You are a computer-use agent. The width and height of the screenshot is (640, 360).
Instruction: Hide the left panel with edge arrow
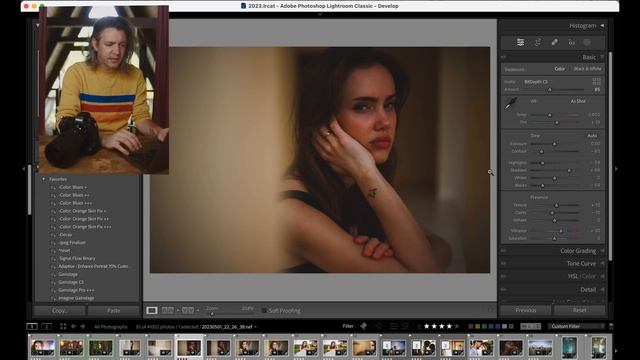pos(24,169)
